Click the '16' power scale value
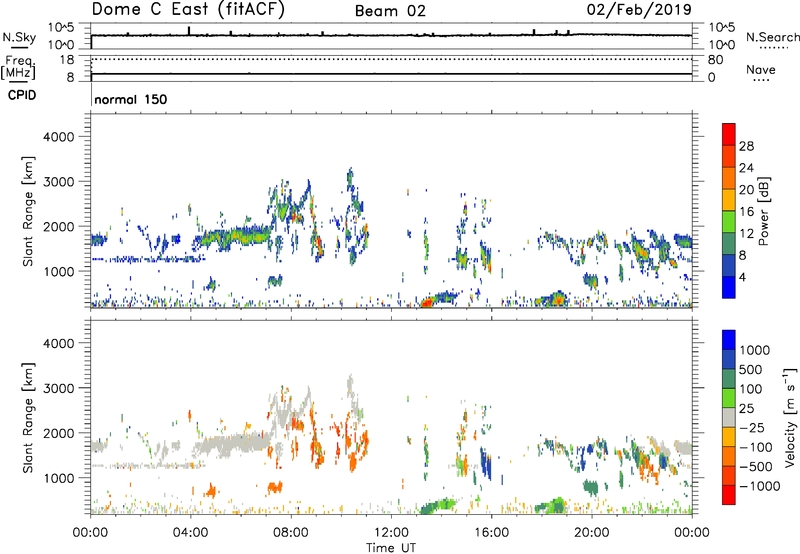This screenshot has width=800, height=554. 746,212
